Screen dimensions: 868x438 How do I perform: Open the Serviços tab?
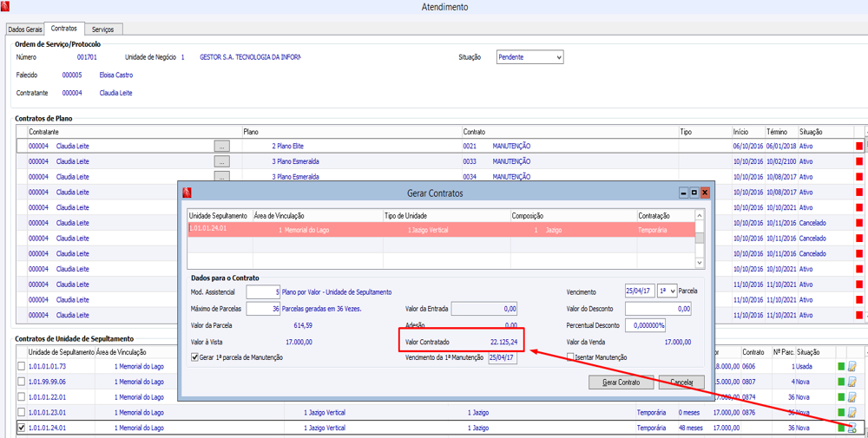[102, 29]
